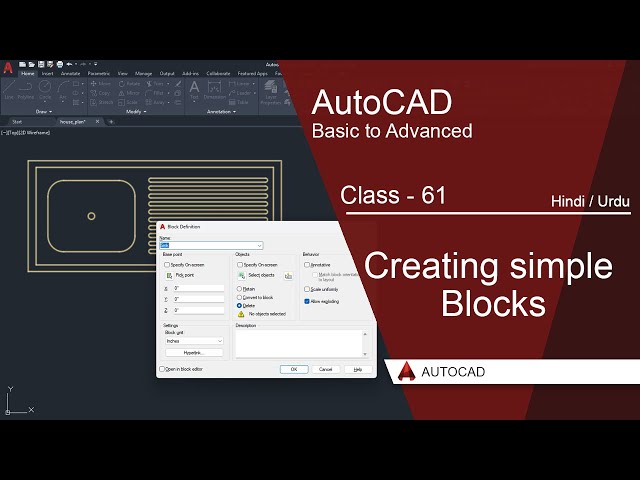
Task: Click the Select objects icon button
Action: click(x=241, y=276)
